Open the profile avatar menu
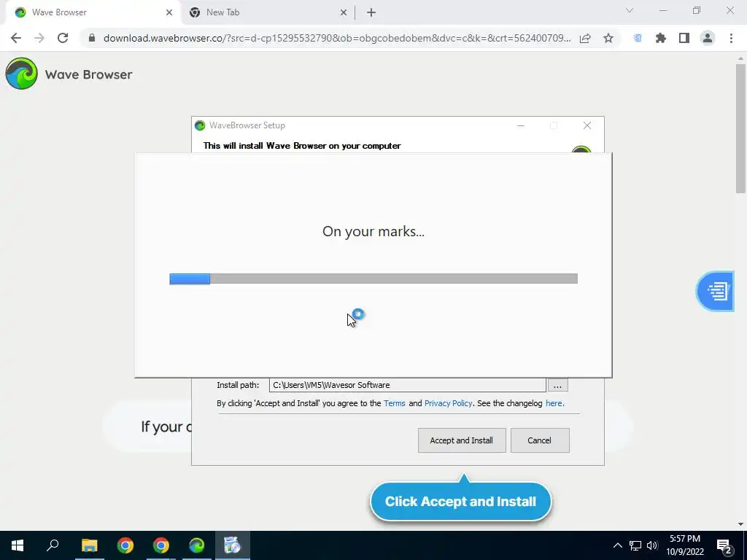This screenshot has width=747, height=560. click(708, 38)
